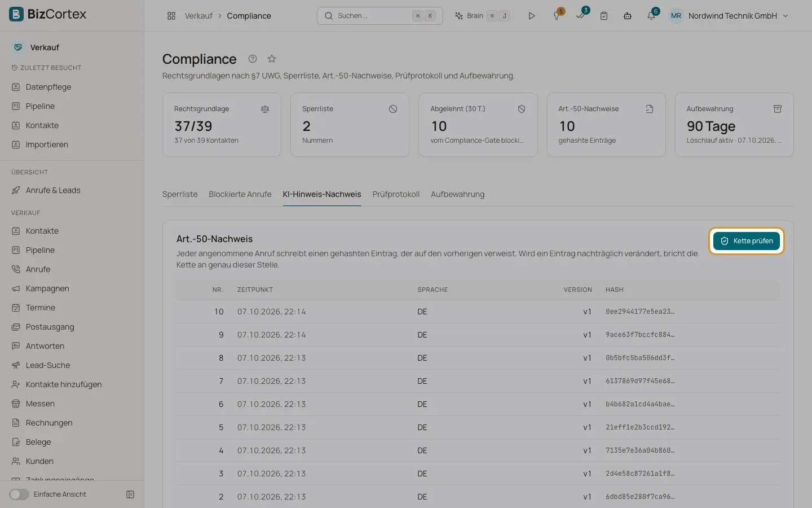Click Verkauf in the breadcrumb

click(198, 16)
